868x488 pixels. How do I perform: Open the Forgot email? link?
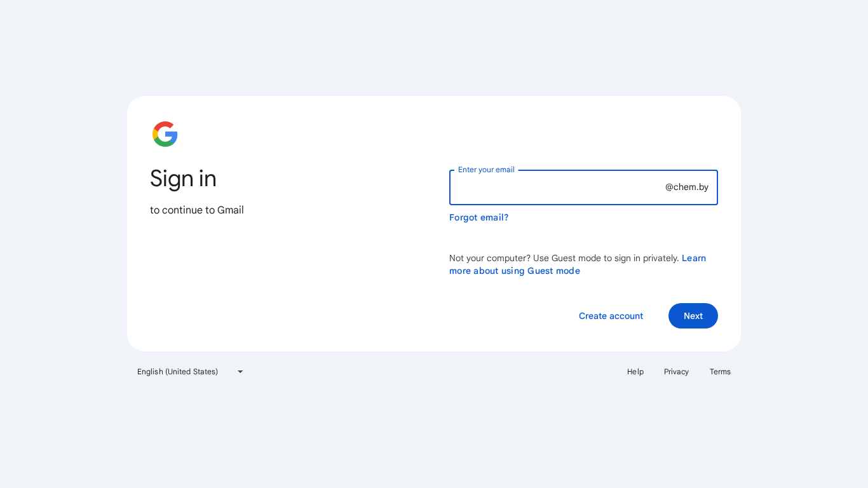tap(478, 217)
